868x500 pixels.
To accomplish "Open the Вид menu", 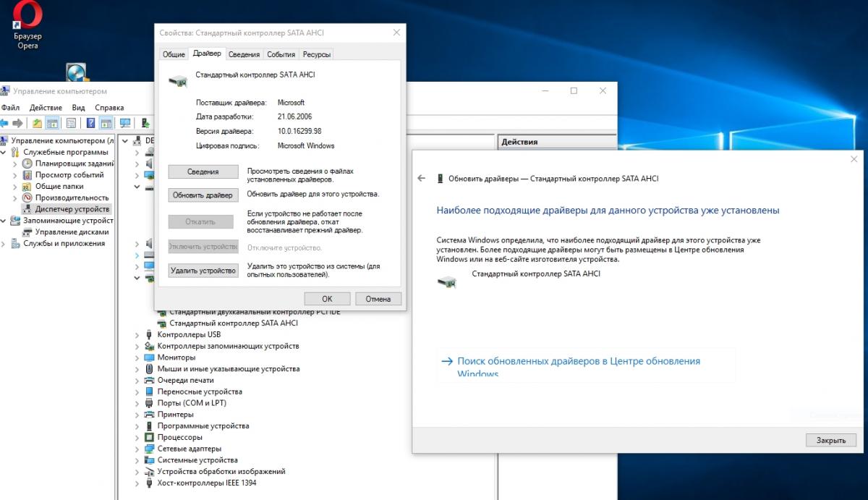I will (x=78, y=108).
